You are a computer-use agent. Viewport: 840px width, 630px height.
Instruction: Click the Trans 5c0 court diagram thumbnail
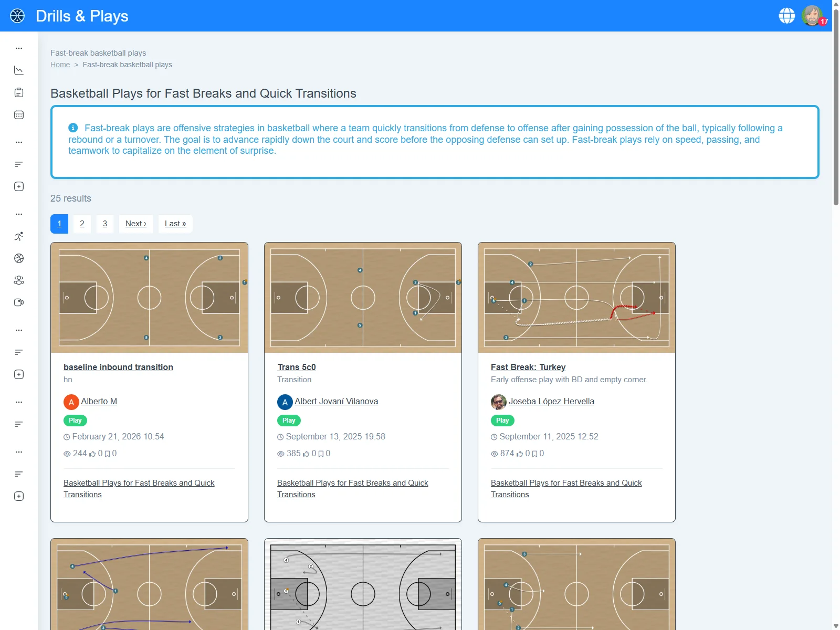point(363,298)
